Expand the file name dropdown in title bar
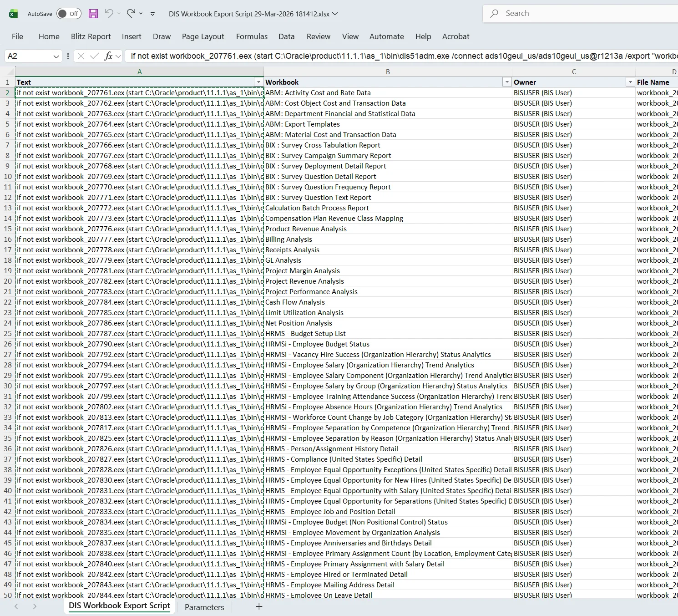The height and width of the screenshot is (616, 678). click(x=335, y=14)
